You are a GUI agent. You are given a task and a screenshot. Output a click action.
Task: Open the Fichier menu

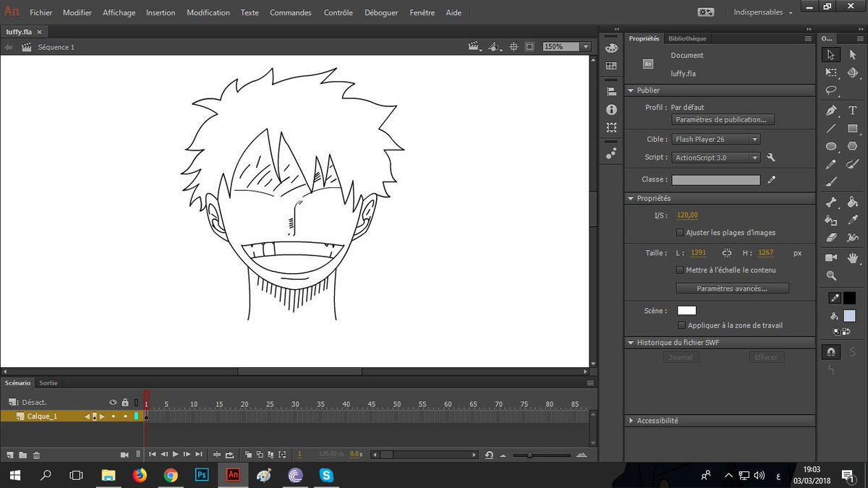pyautogui.click(x=41, y=12)
